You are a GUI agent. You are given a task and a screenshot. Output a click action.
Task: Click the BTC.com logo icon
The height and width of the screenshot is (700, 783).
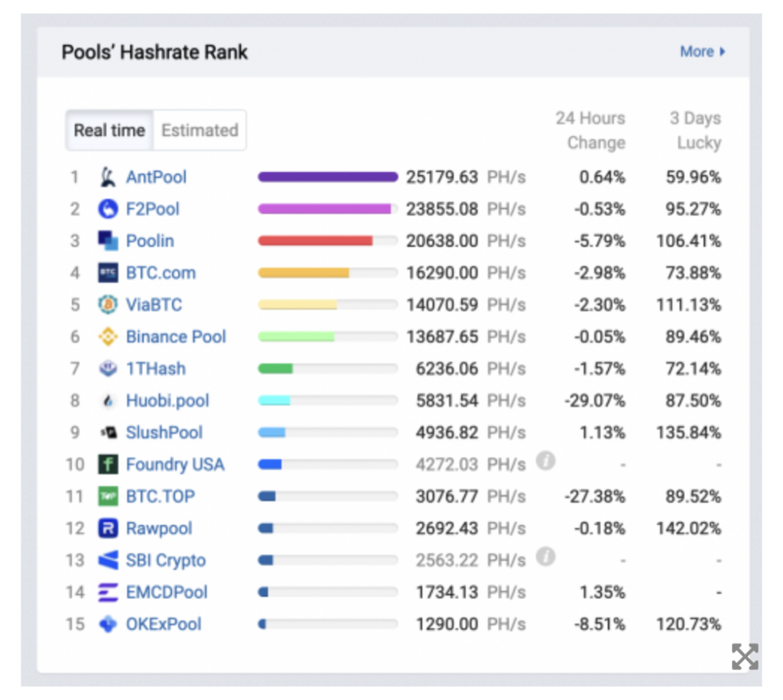(x=108, y=273)
